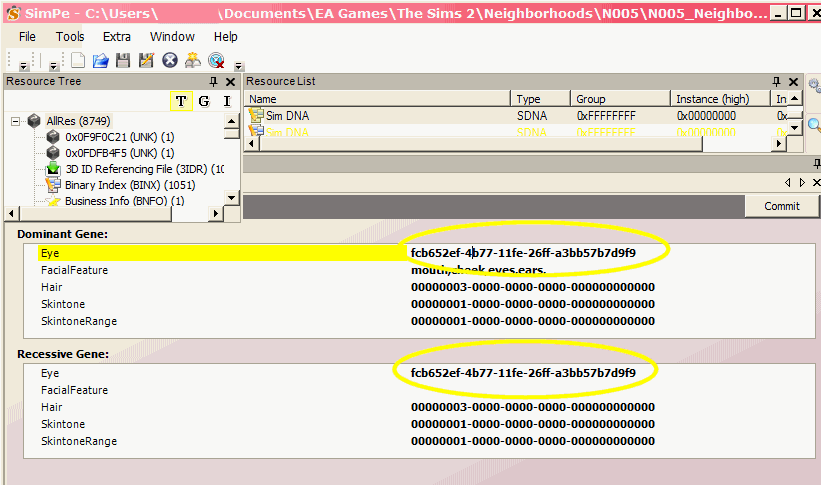The height and width of the screenshot is (485, 821).
Task: Close the Resource List panel
Action: click(794, 82)
